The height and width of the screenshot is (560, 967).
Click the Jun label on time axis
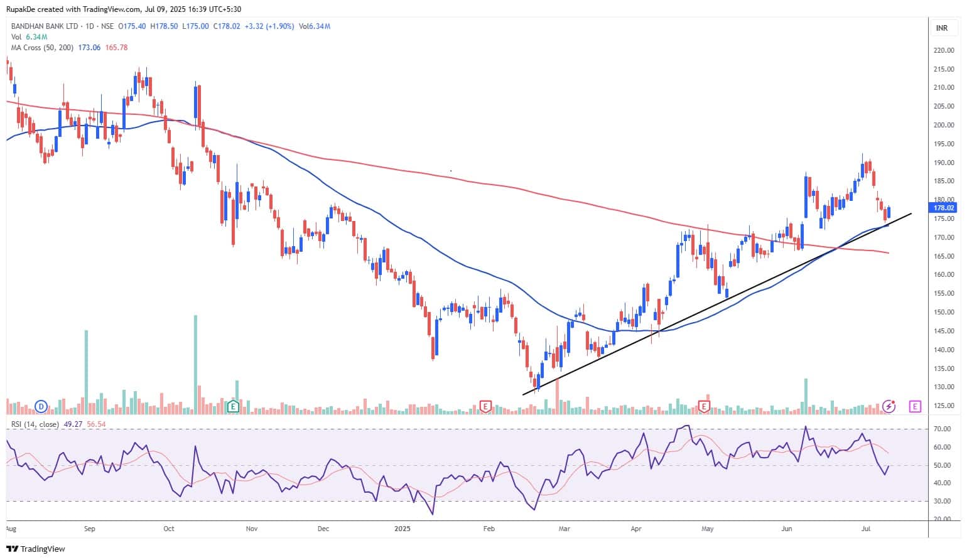[x=787, y=529]
